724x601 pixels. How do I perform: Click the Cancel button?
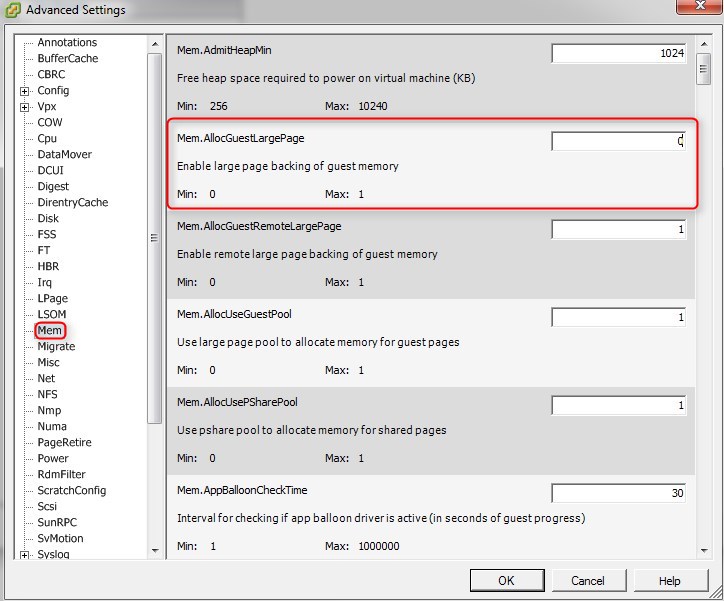(x=588, y=581)
